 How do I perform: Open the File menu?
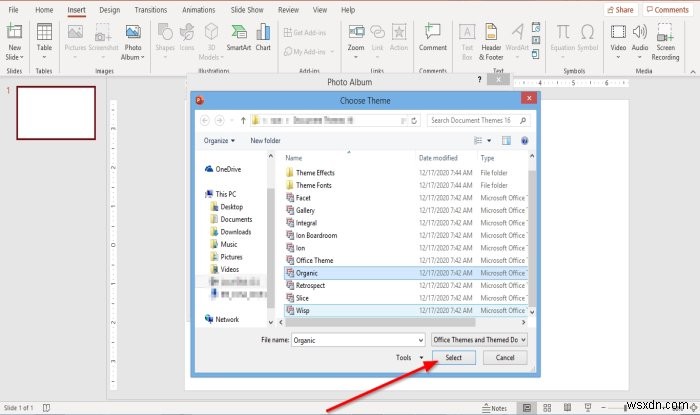(13, 9)
